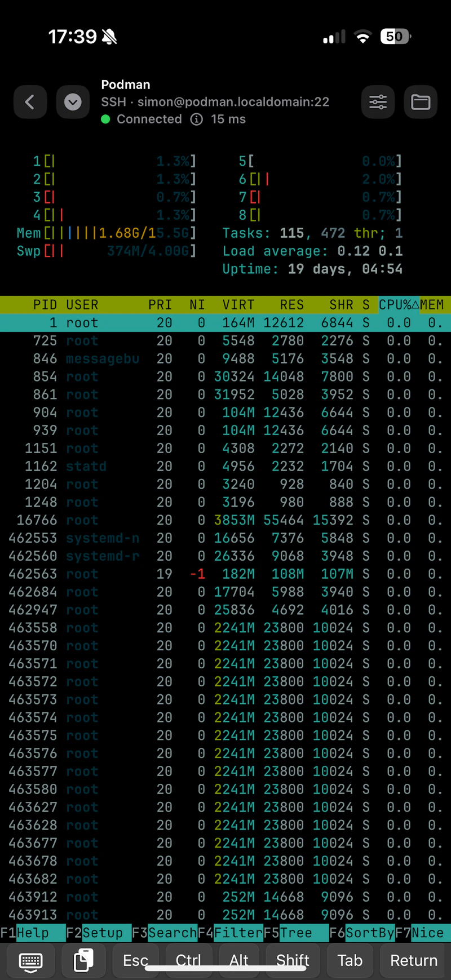The width and height of the screenshot is (451, 980).
Task: Open the file browser folder icon
Action: click(421, 102)
